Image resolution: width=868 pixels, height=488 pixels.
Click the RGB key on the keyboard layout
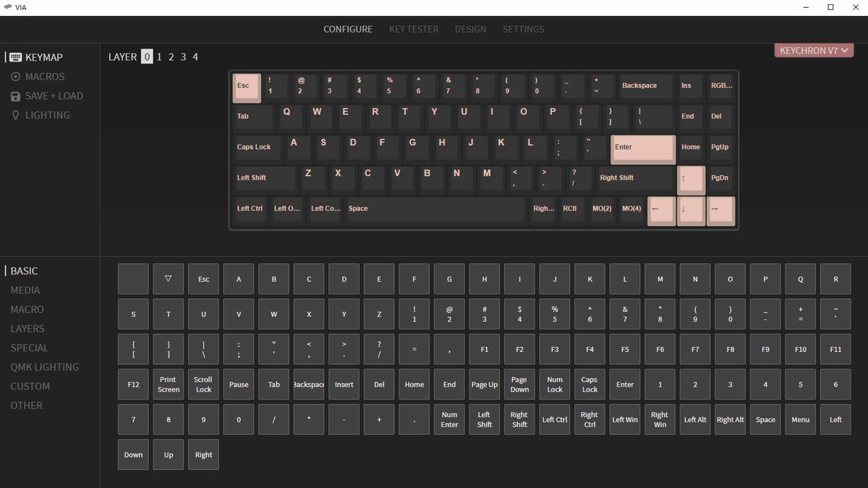click(x=720, y=85)
